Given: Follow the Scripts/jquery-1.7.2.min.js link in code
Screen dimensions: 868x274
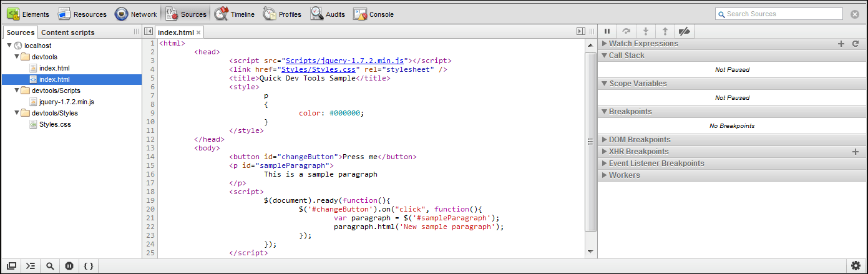Looking at the screenshot, I should click(345, 61).
